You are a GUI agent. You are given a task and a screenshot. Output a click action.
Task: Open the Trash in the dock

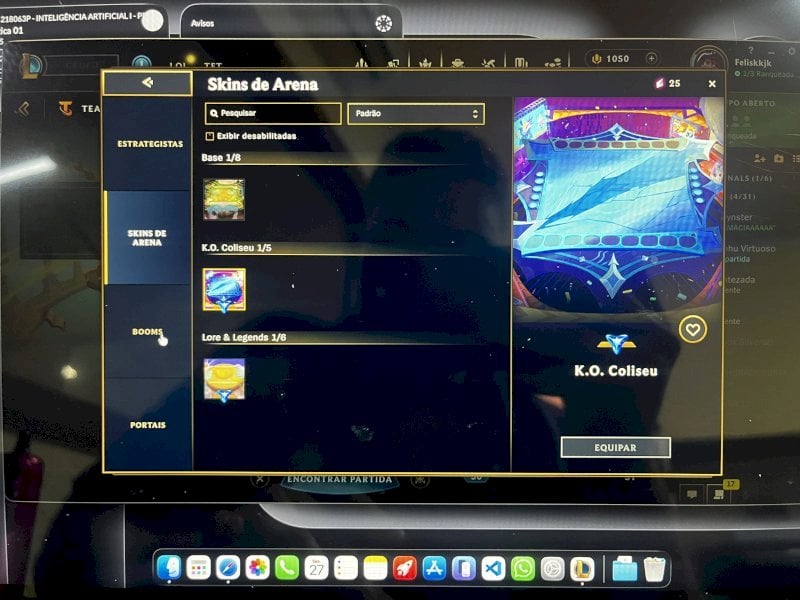tap(654, 569)
